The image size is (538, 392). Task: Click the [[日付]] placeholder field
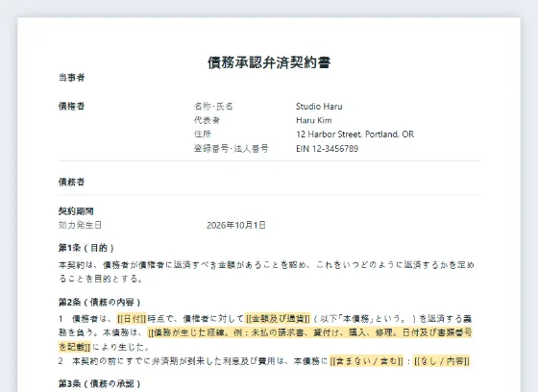[x=132, y=319]
